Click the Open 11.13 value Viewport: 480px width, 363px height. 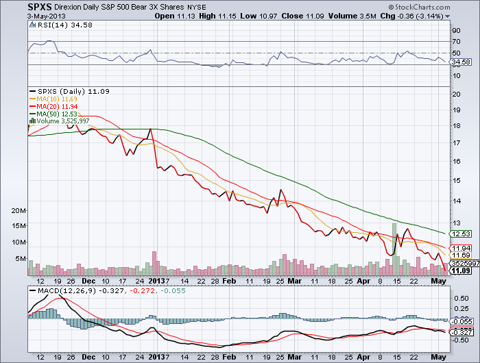click(175, 16)
